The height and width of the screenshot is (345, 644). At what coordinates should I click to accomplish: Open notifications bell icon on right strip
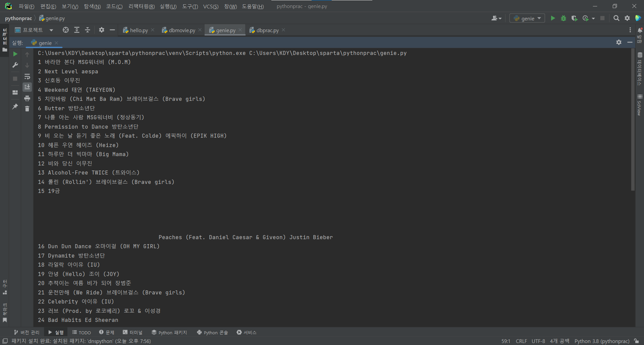coord(640,30)
